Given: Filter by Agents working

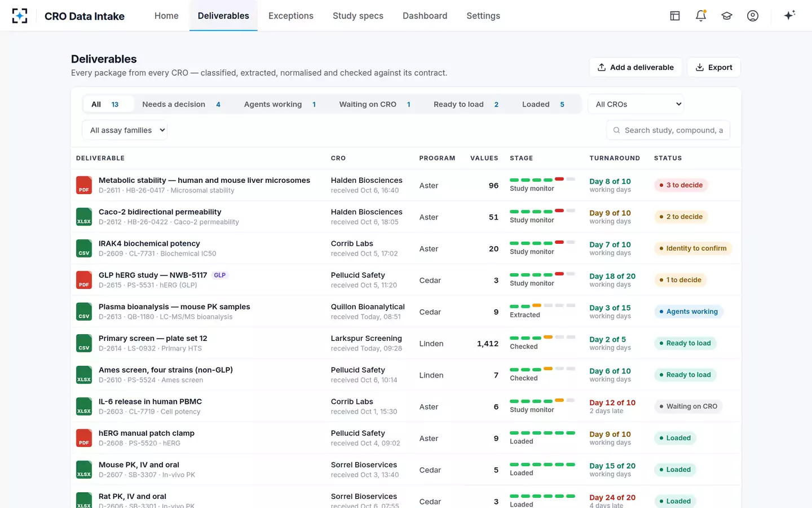Looking at the screenshot, I should pos(280,104).
